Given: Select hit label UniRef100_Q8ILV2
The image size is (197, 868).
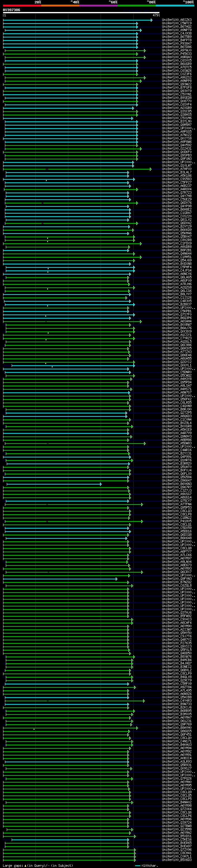Looking at the screenshot, I should 177,220.
